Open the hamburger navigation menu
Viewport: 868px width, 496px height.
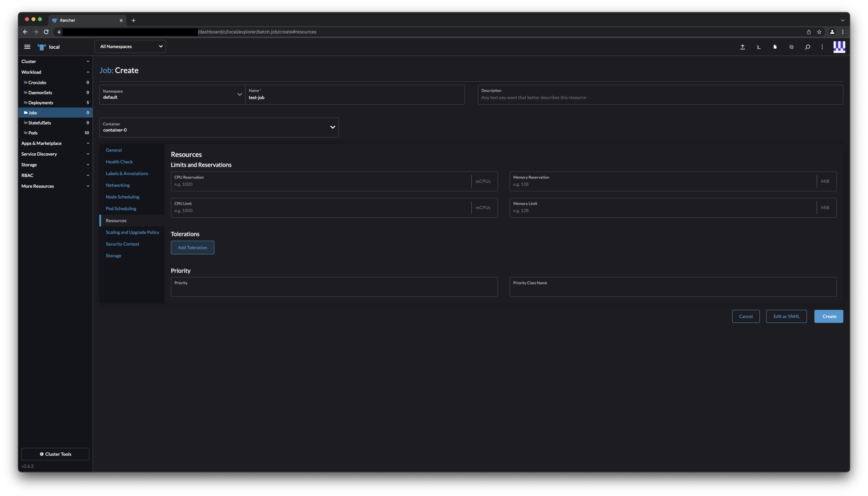point(27,47)
